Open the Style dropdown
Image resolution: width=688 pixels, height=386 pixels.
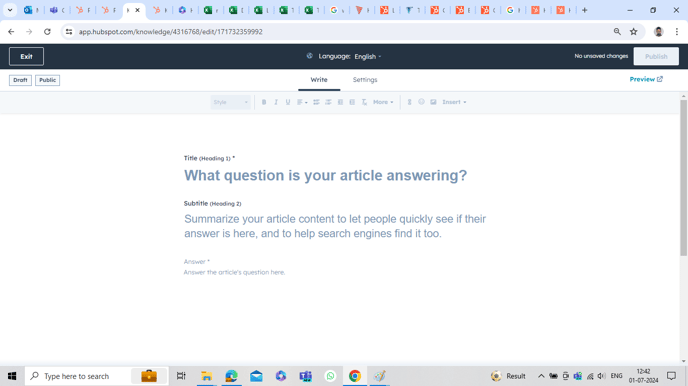tap(230, 102)
